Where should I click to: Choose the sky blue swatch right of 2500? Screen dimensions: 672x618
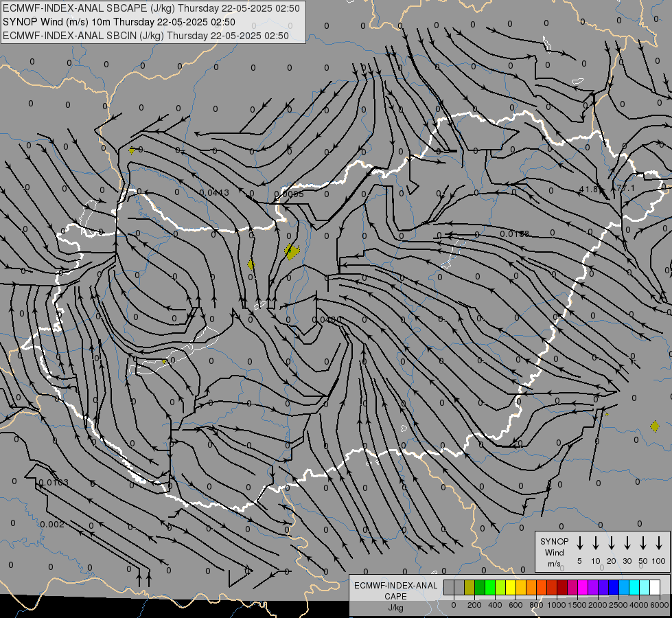624,588
